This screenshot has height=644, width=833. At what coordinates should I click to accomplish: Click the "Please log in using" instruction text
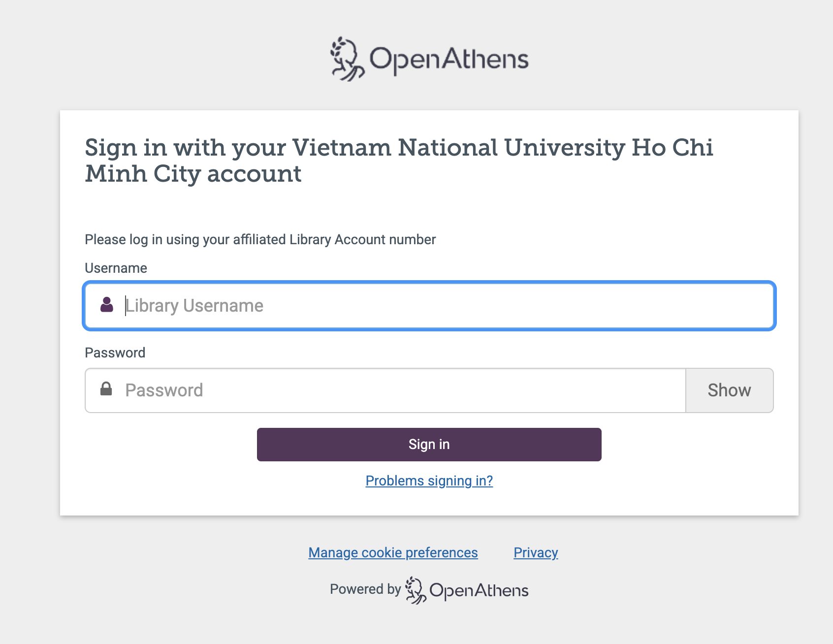pos(260,239)
